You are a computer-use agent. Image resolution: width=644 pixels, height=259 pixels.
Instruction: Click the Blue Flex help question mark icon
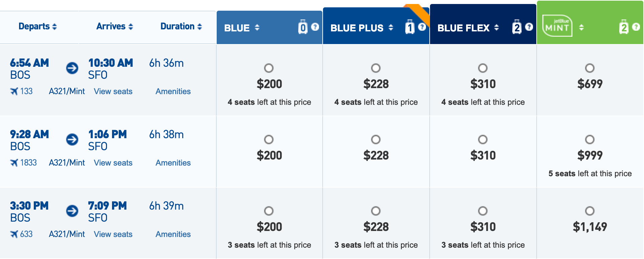(529, 27)
